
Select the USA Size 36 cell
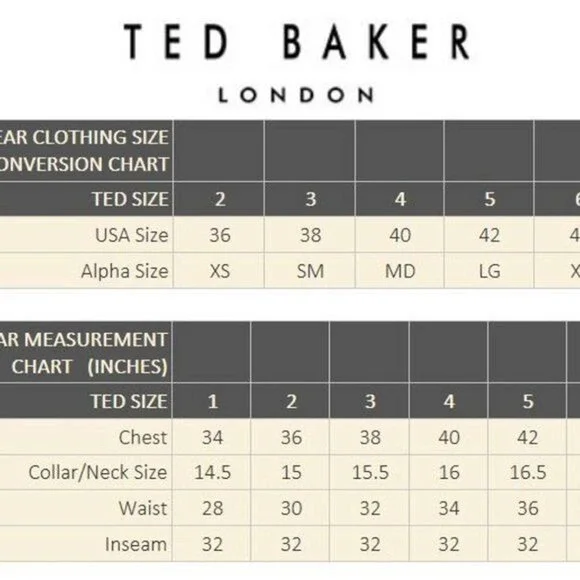click(x=219, y=235)
